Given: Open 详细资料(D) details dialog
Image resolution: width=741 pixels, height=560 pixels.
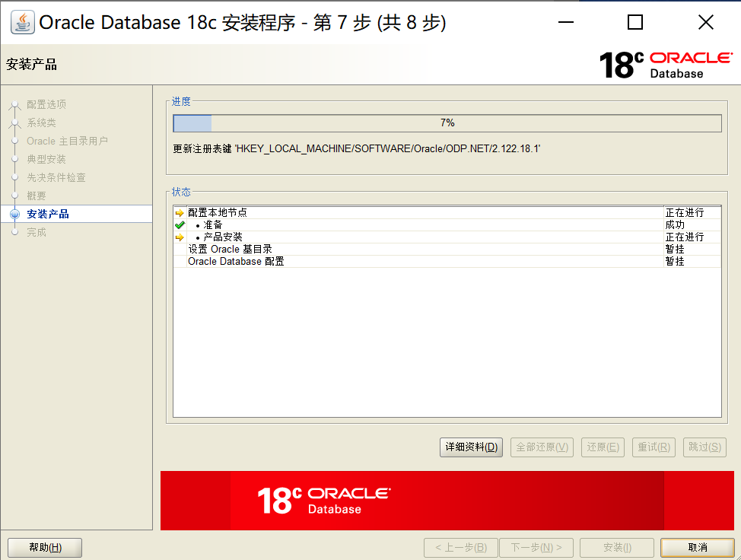Looking at the screenshot, I should tap(470, 447).
